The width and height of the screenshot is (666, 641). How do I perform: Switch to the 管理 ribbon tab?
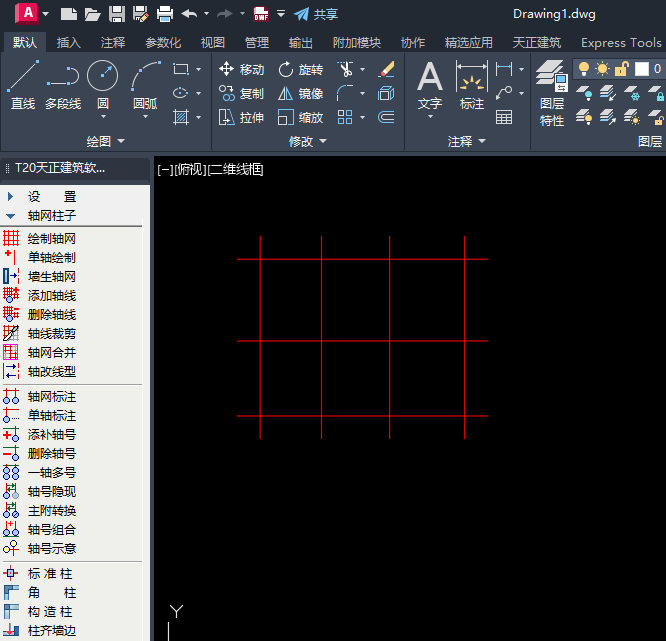[x=257, y=43]
